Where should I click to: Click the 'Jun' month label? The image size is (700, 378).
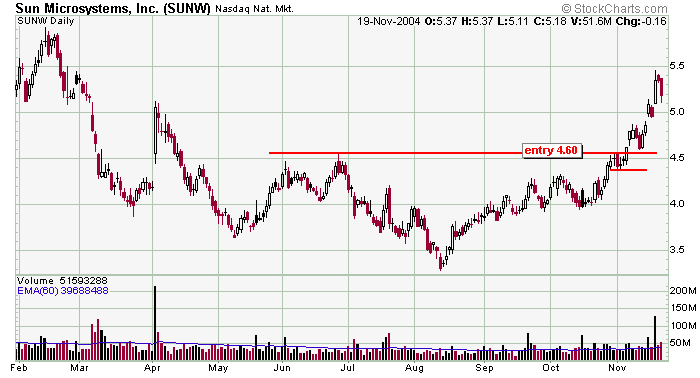(x=282, y=368)
